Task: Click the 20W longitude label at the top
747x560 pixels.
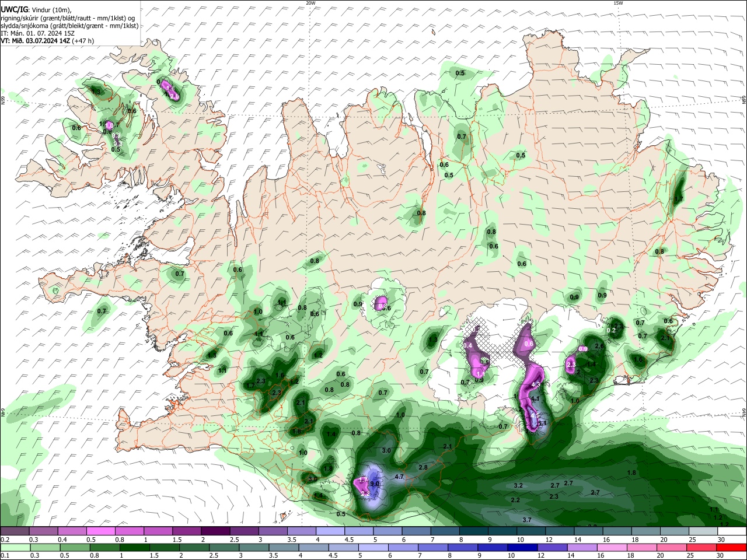Action: (x=311, y=3)
